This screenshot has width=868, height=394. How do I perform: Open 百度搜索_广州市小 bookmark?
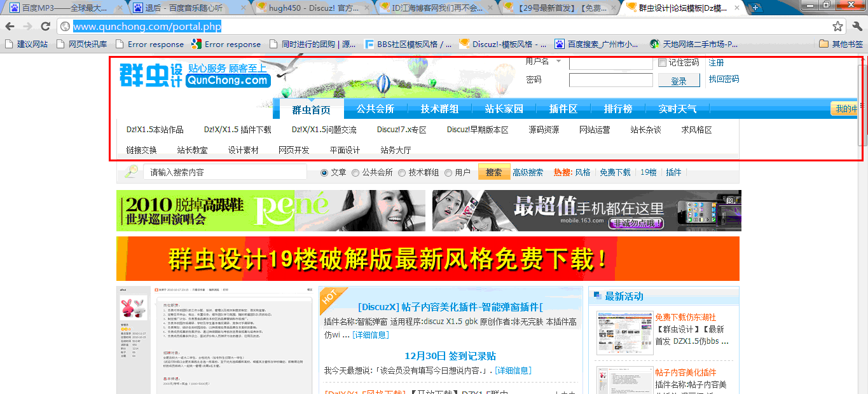pos(596,44)
